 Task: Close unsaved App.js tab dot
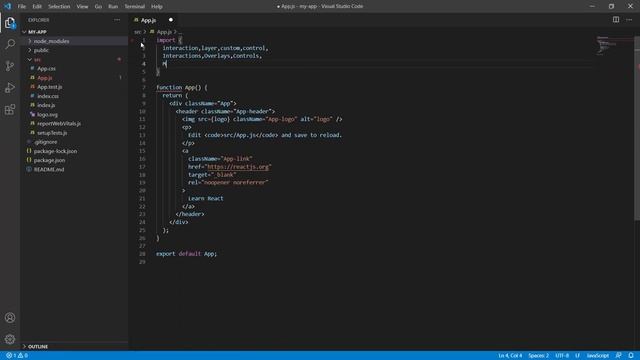tap(171, 20)
